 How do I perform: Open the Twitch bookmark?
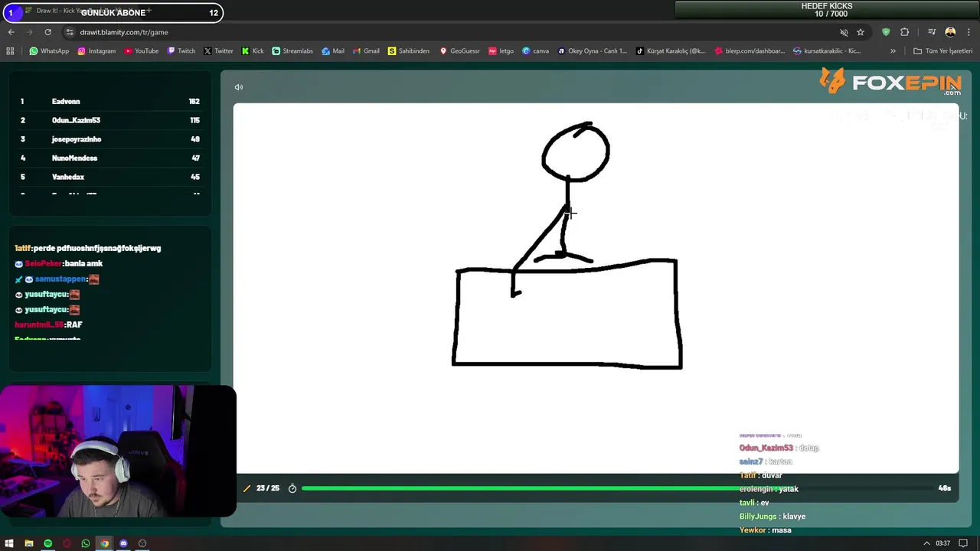pos(181,51)
